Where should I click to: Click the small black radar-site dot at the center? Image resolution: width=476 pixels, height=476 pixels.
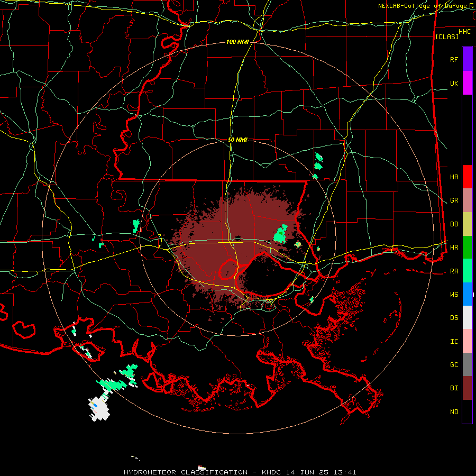(237, 237)
